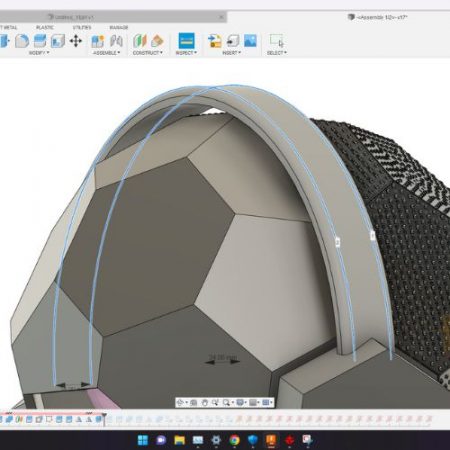Image resolution: width=450 pixels, height=450 pixels.
Task: Open the UTILITIES ribbon tab
Action: point(82,27)
